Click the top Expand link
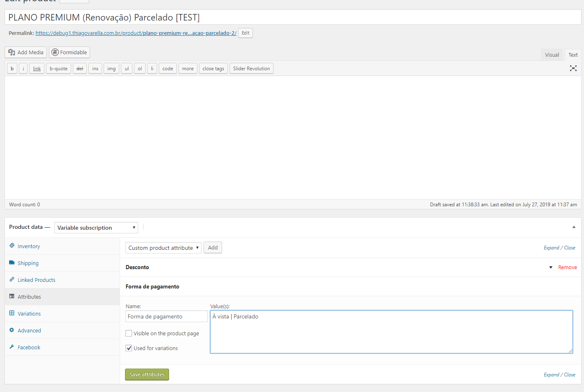Viewport: 584px width, 392px height. point(552,248)
